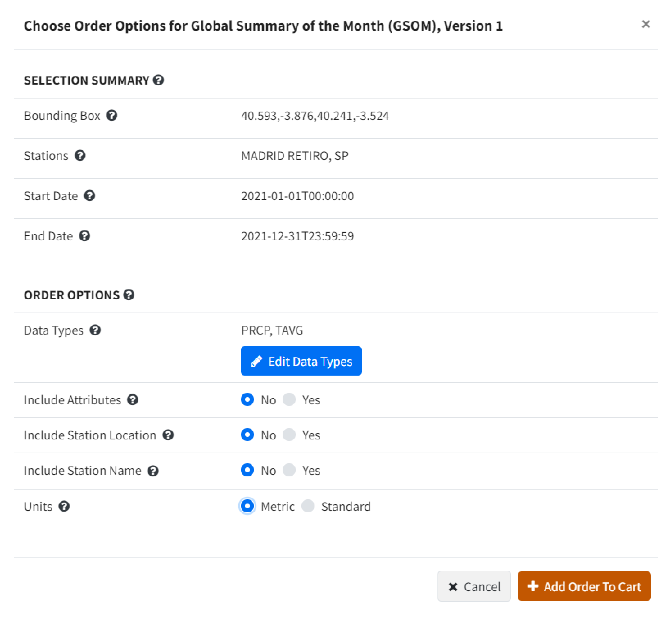The height and width of the screenshot is (620, 672).
Task: Show help for Include Station Location
Action: point(168,435)
